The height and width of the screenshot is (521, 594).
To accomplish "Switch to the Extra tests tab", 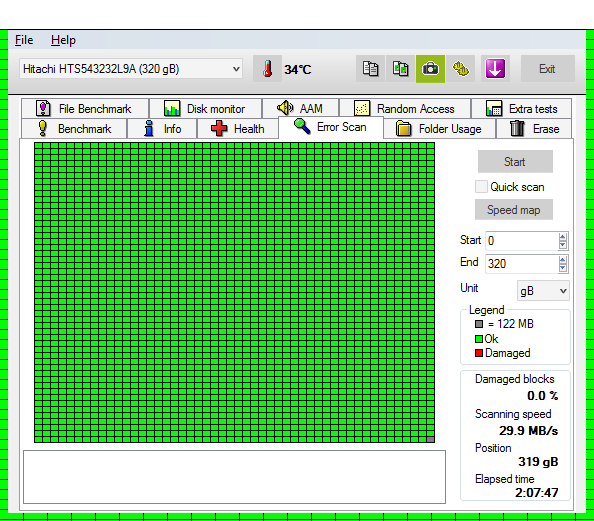I will point(522,108).
